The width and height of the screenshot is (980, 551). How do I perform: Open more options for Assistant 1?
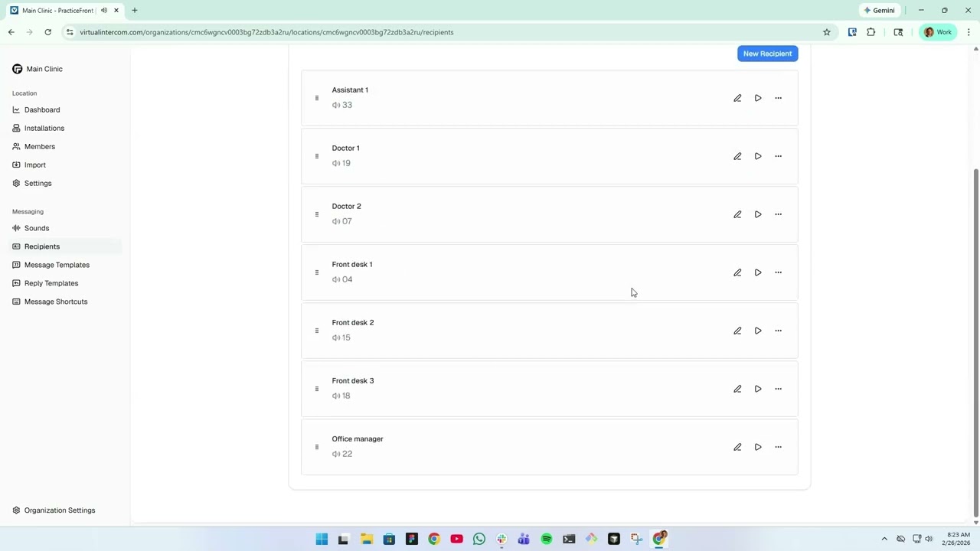(x=778, y=98)
